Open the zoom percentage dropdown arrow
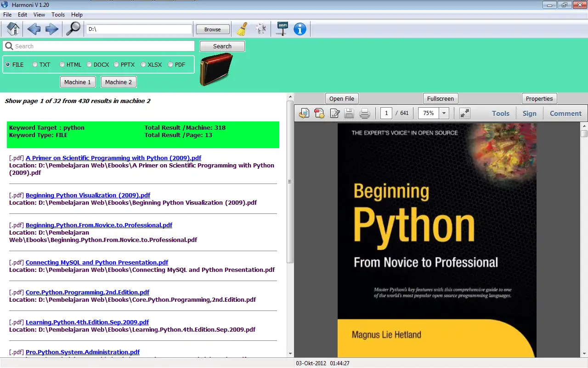The width and height of the screenshot is (588, 368). (x=444, y=113)
